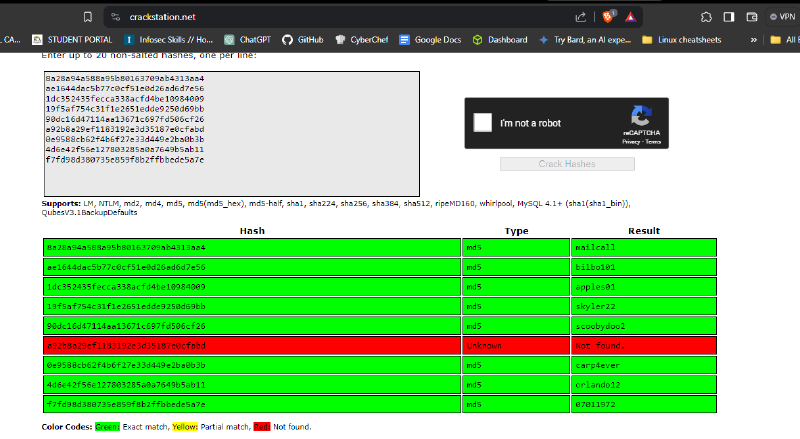Check the I'm not a robot checkbox
This screenshot has height=439, width=800.
click(x=482, y=123)
